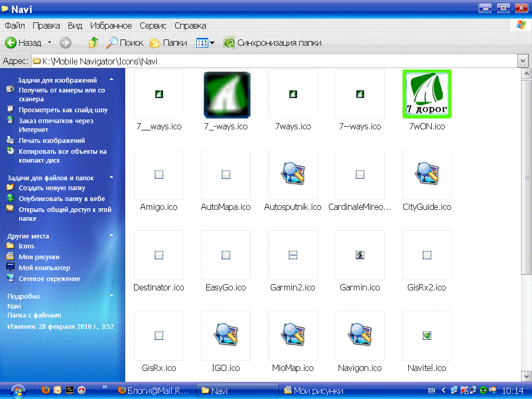The width and height of the screenshot is (532, 399).
Task: Select the 7_-ways.ico blurred thumbnail
Action: [x=226, y=94]
